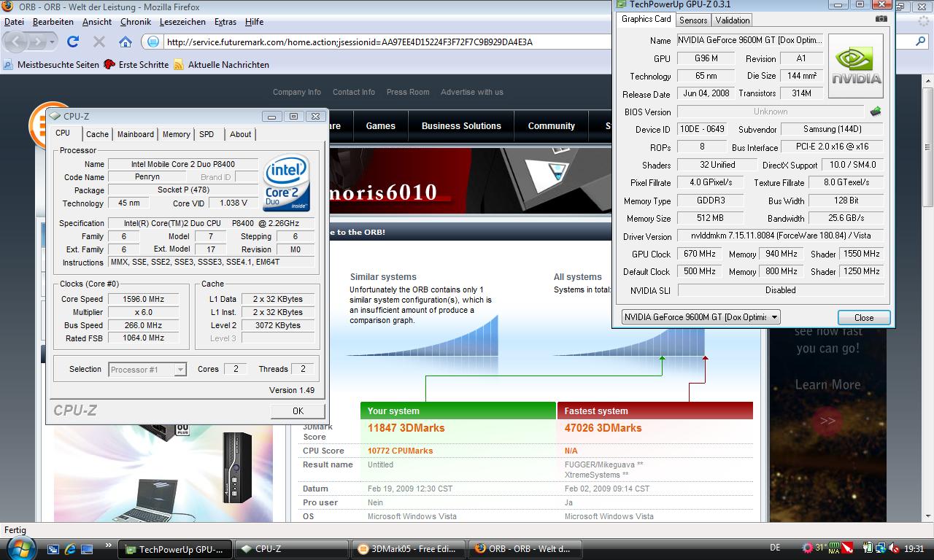This screenshot has width=934, height=560.
Task: Open the Extras menu
Action: pyautogui.click(x=225, y=22)
